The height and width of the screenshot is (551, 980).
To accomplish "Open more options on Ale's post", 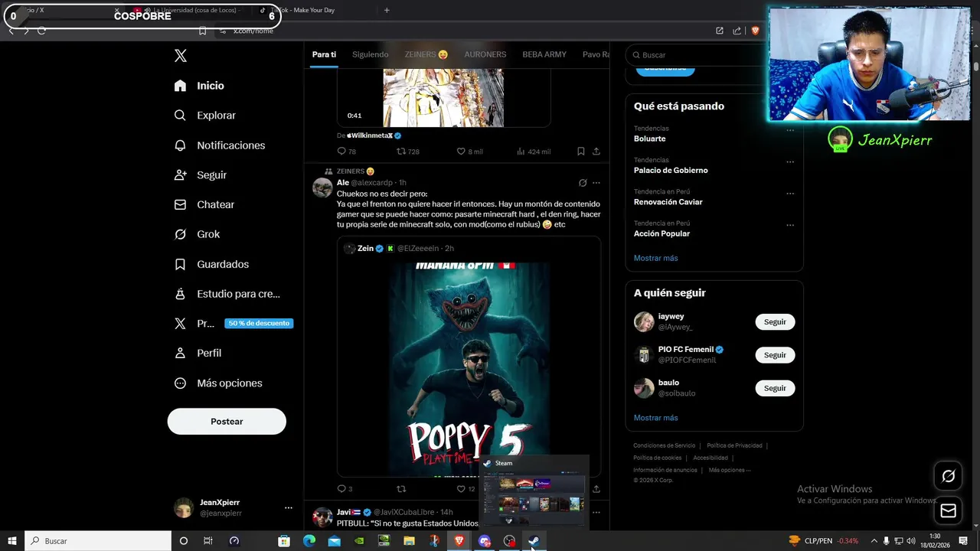I will coord(596,183).
